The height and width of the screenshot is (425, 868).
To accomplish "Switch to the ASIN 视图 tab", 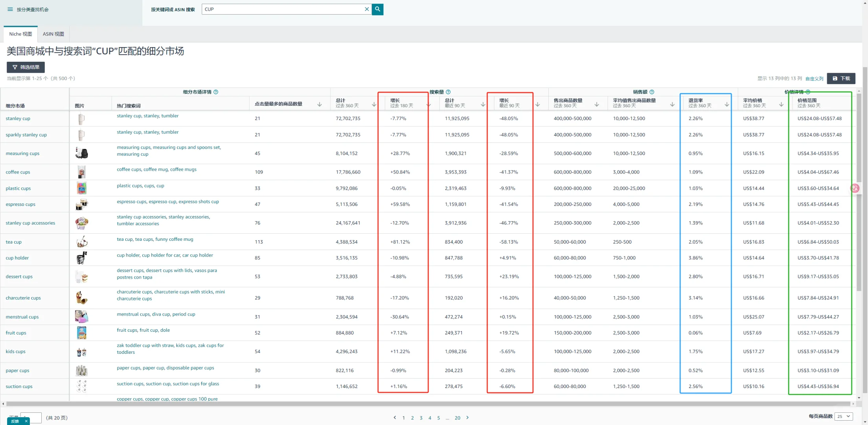I will point(53,34).
